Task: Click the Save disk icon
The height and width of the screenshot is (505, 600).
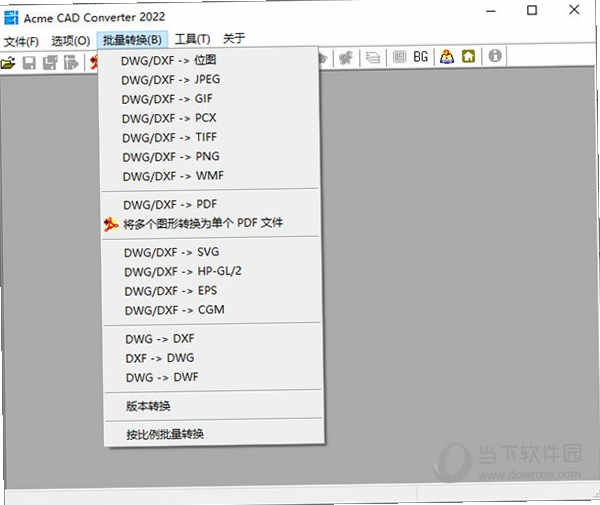Action: pyautogui.click(x=29, y=63)
